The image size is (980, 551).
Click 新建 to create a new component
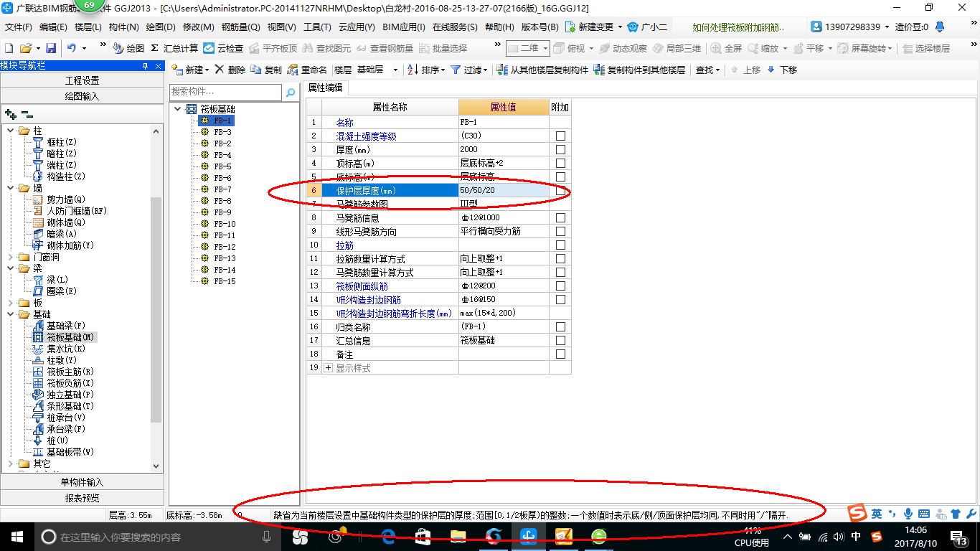click(190, 70)
